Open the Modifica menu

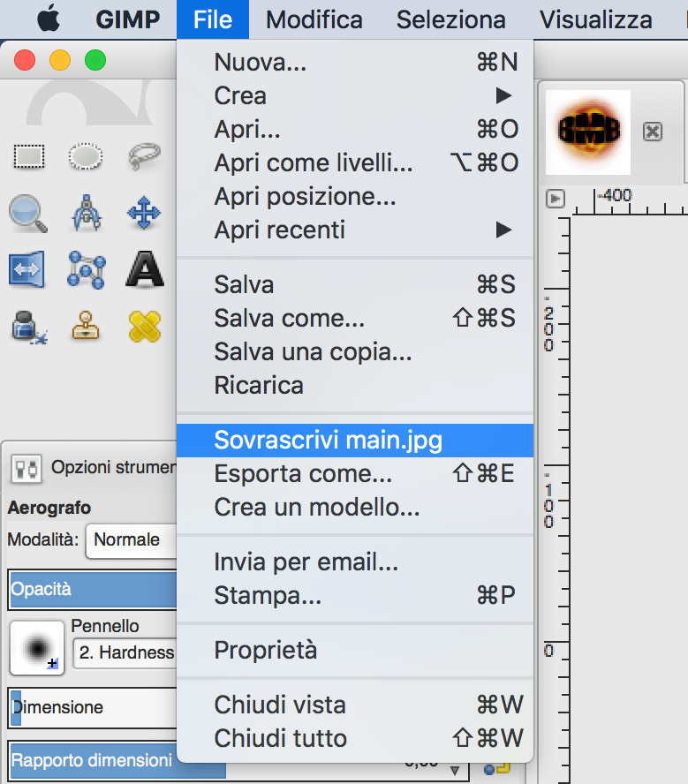coord(314,19)
